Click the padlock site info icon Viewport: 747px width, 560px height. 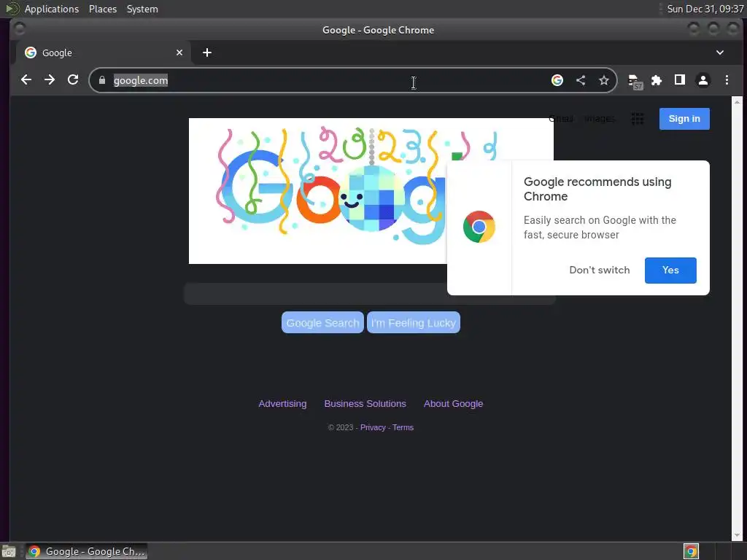point(102,80)
